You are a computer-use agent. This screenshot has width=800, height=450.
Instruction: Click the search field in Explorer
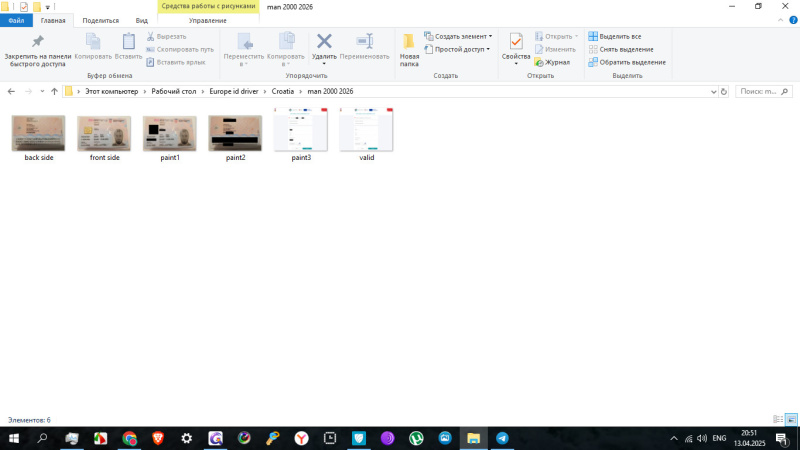click(762, 91)
